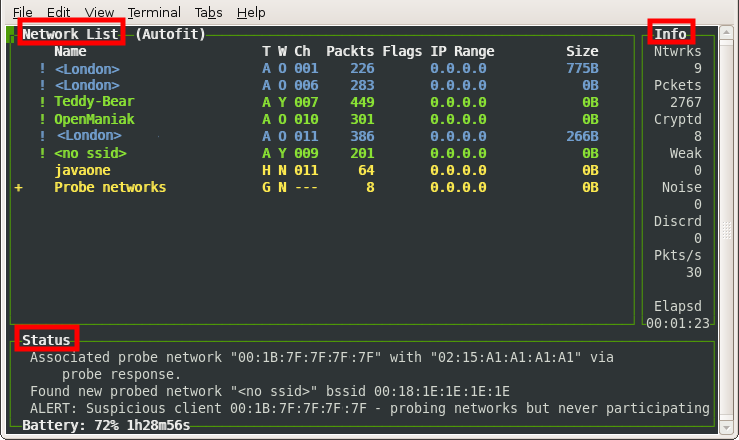The image size is (739, 440).
Task: Open the File menu
Action: [22, 12]
